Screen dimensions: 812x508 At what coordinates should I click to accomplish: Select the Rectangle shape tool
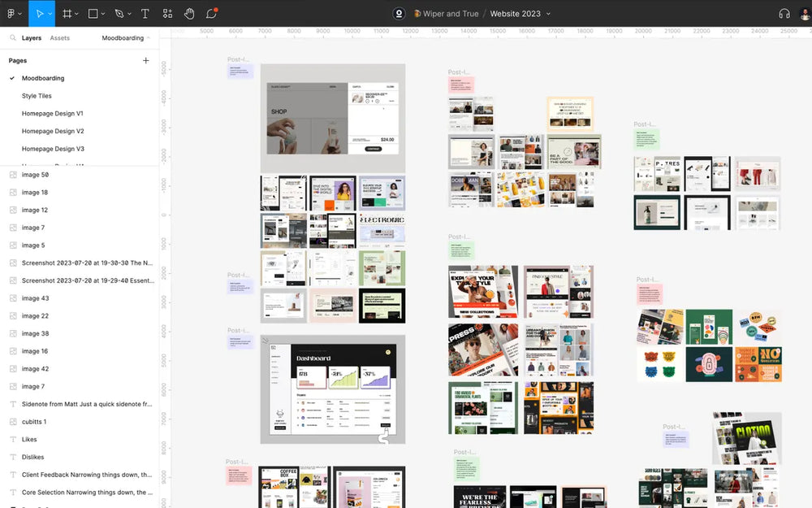pyautogui.click(x=93, y=14)
